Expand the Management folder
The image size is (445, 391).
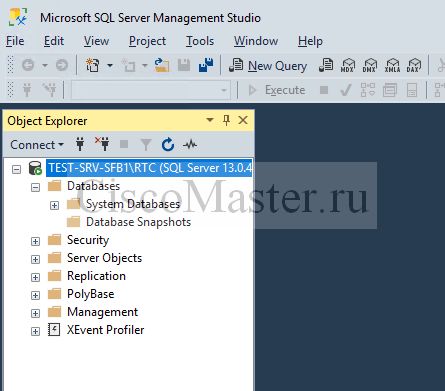tap(35, 313)
